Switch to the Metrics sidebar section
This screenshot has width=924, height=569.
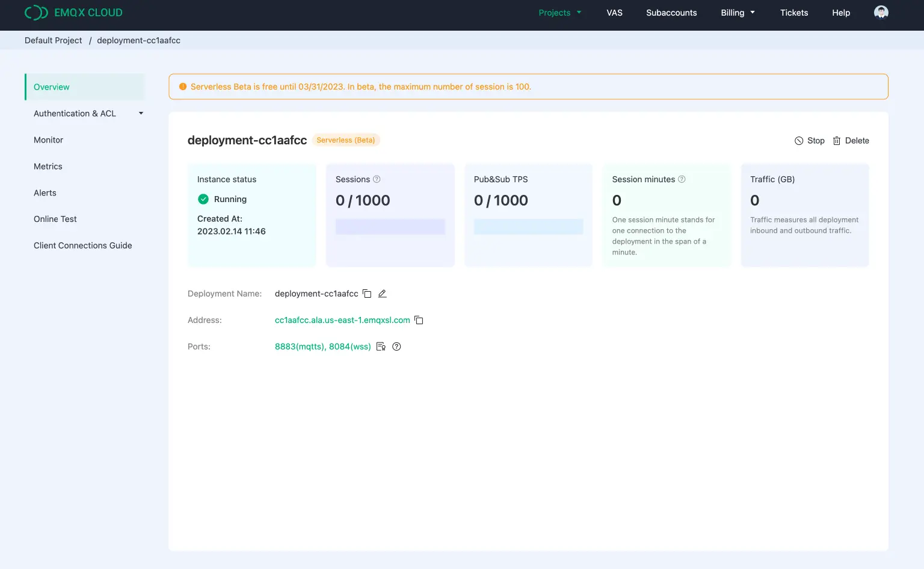click(x=48, y=166)
